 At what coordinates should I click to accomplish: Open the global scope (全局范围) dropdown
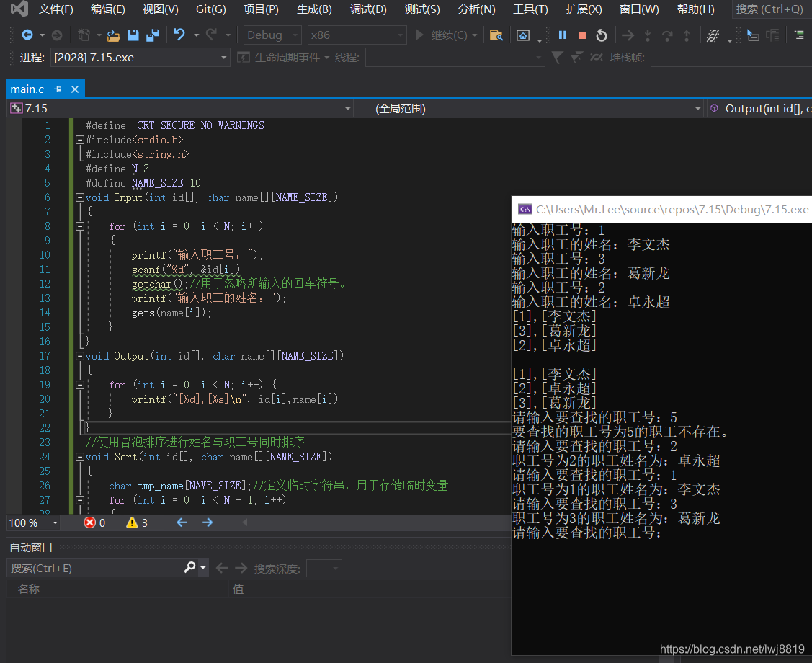tap(531, 108)
